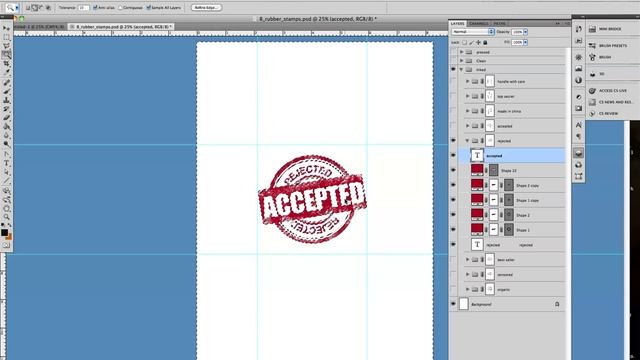The image size is (640, 360).
Task: Click the Layers panel icon in dock
Action: click(x=578, y=153)
